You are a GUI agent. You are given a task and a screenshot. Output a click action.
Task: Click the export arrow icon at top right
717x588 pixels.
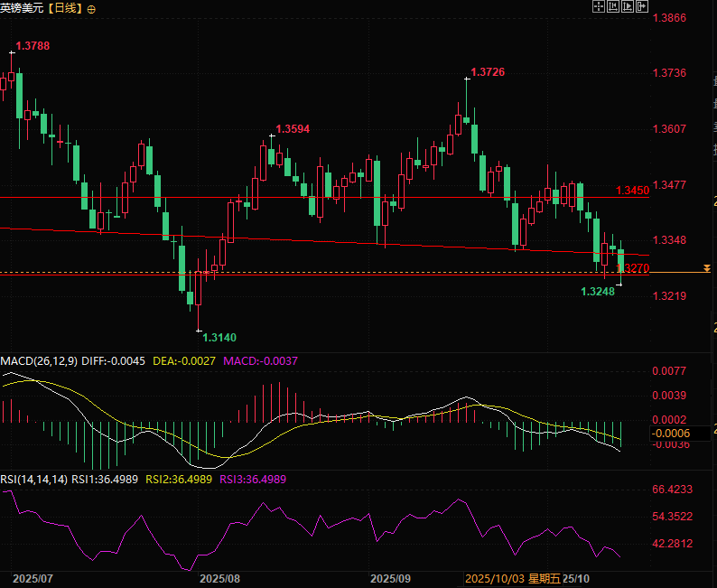coord(641,6)
